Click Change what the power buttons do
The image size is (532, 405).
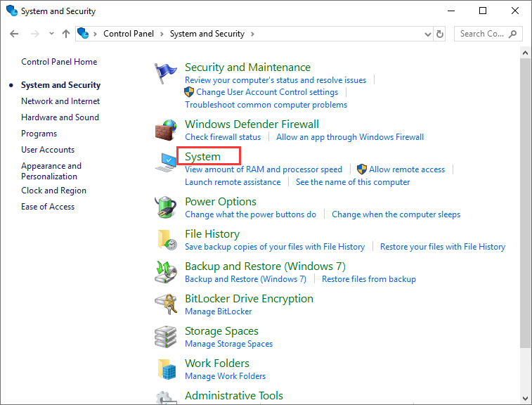pos(251,214)
